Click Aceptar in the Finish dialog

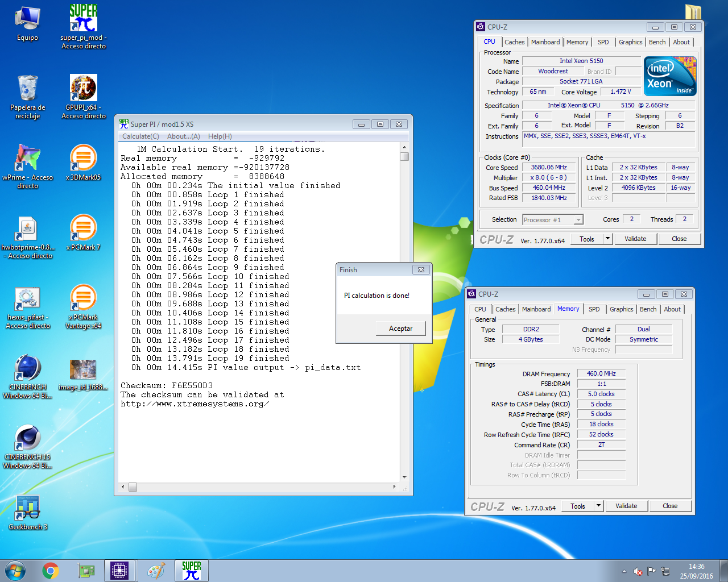click(x=400, y=329)
